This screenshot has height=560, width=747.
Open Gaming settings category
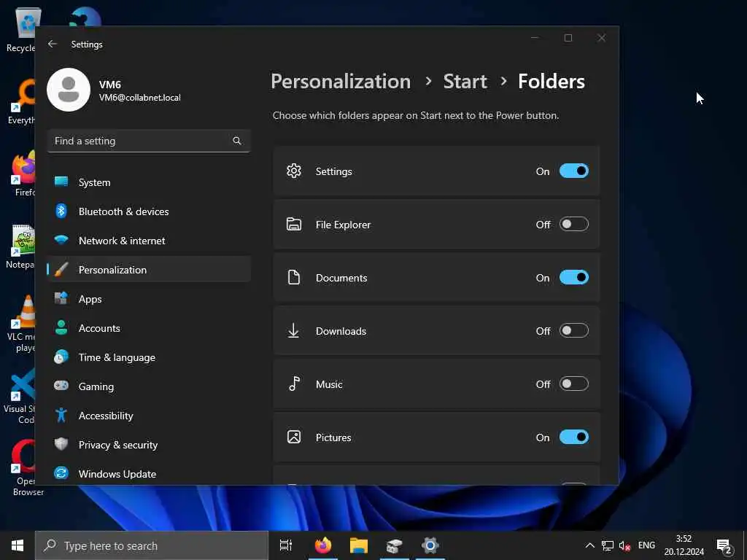149,386
